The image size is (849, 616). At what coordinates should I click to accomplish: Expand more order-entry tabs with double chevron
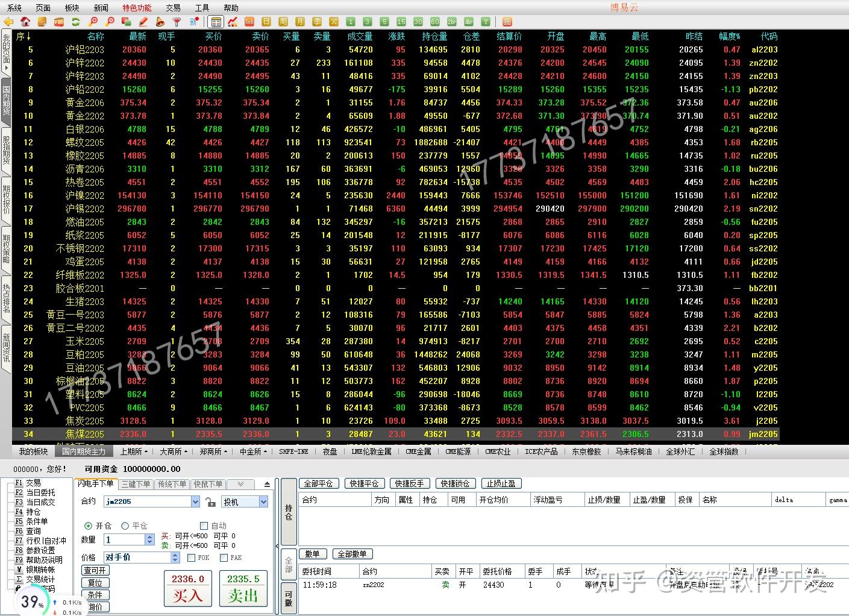240,484
